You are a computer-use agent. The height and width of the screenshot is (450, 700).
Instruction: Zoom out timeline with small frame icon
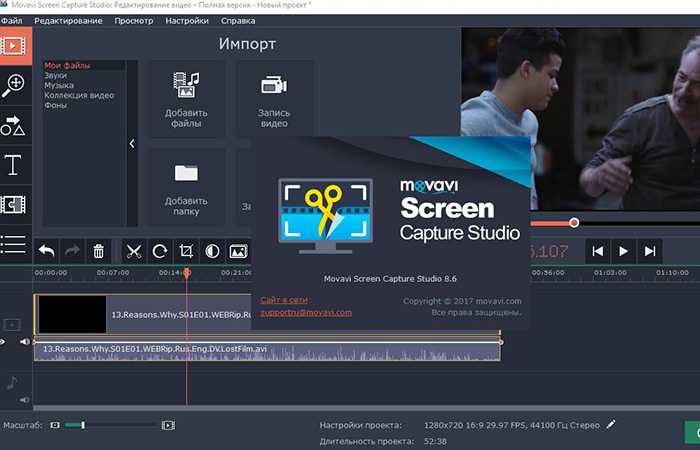click(55, 425)
